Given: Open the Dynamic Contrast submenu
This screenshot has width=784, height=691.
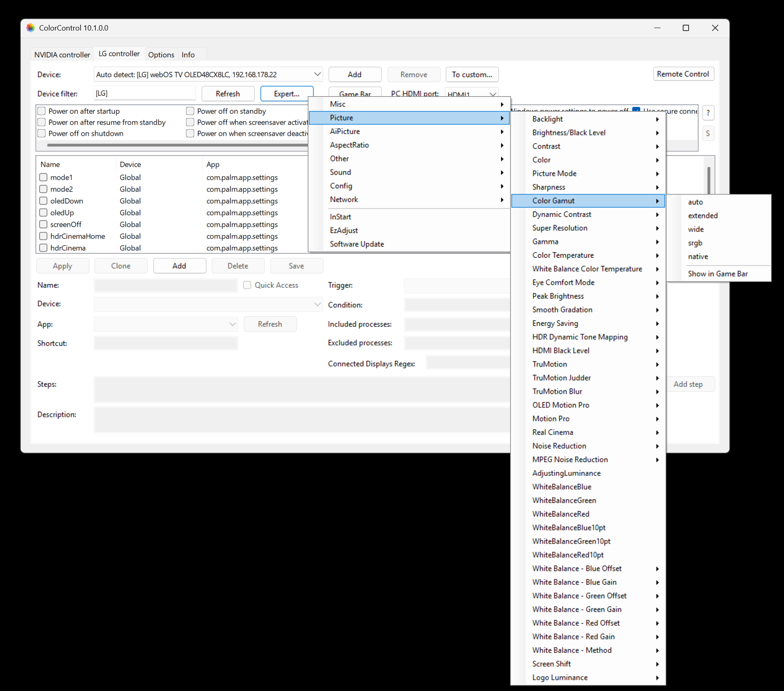Looking at the screenshot, I should click(x=588, y=214).
